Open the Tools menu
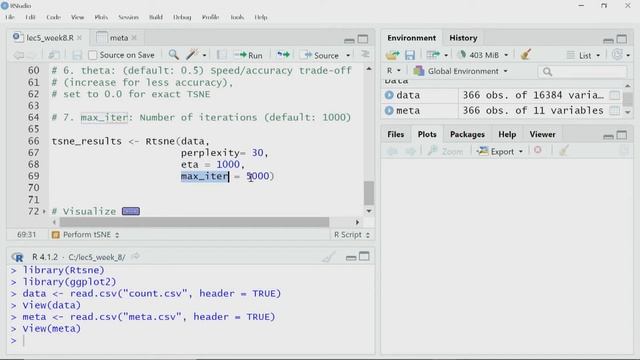 237,17
